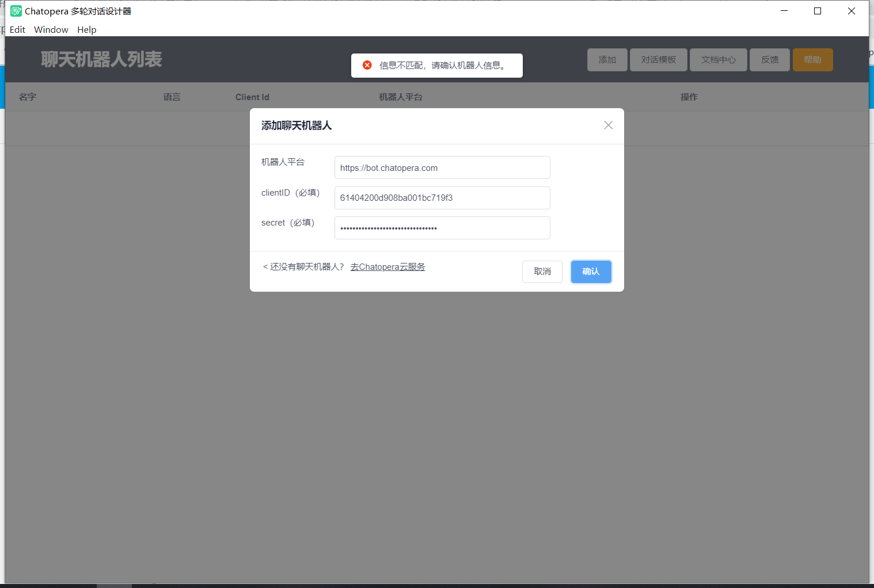Screen dimensions: 874x588
Task: Open the Edit menu
Action: tap(17, 30)
